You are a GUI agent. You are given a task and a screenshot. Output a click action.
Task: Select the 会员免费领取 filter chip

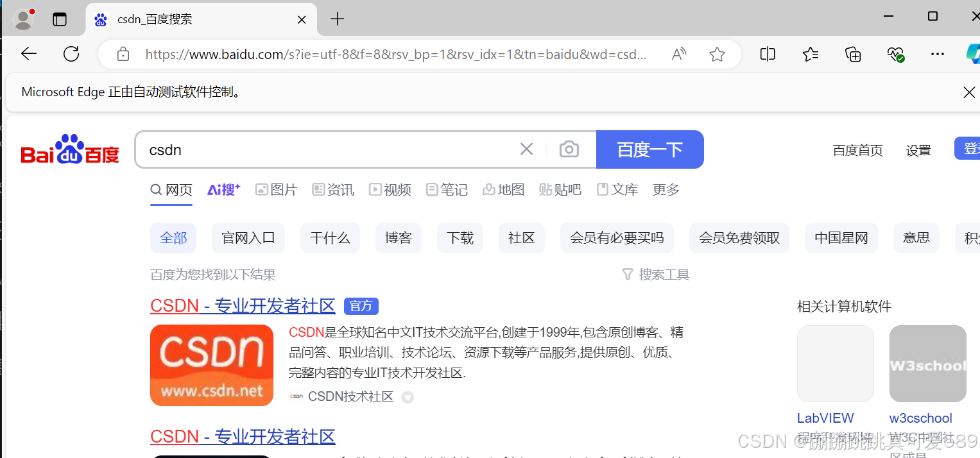click(x=739, y=238)
